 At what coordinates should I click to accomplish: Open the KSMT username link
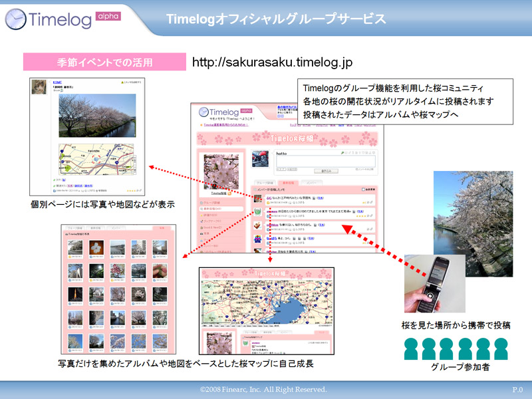click(57, 82)
